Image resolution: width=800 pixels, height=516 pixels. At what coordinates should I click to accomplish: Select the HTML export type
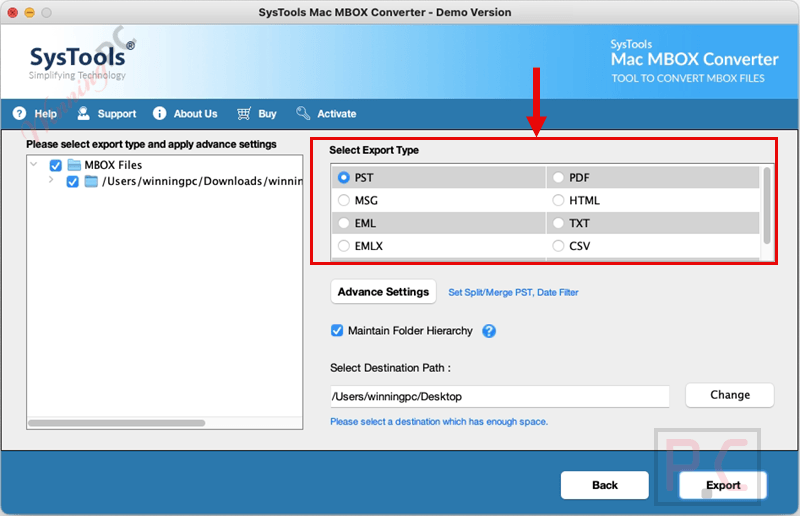click(x=558, y=200)
